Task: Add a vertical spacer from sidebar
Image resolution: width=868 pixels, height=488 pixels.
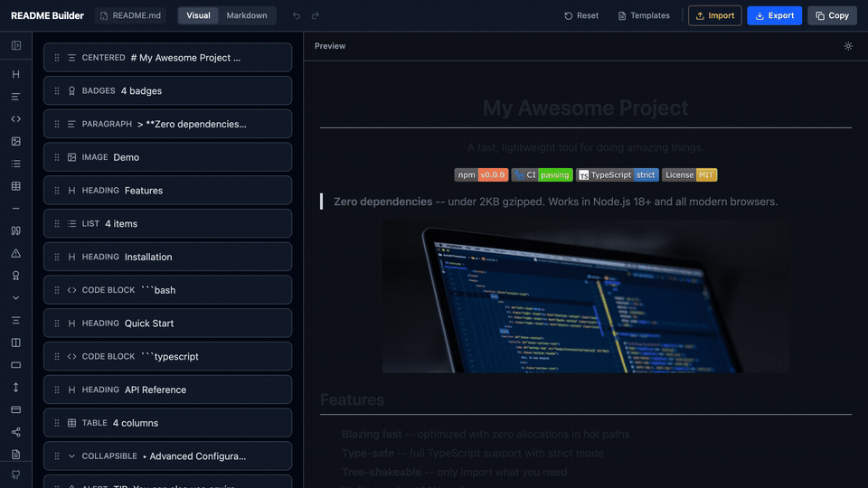Action: pyautogui.click(x=16, y=388)
